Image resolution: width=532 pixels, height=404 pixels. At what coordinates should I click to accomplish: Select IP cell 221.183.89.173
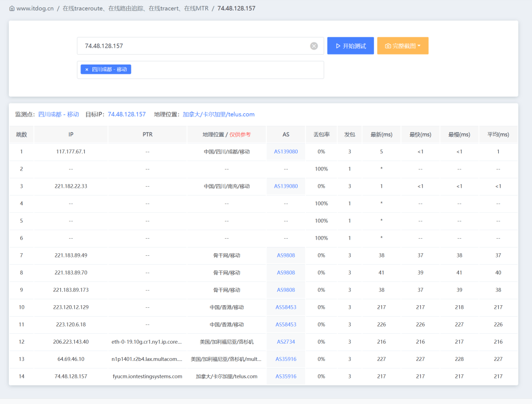coord(71,290)
